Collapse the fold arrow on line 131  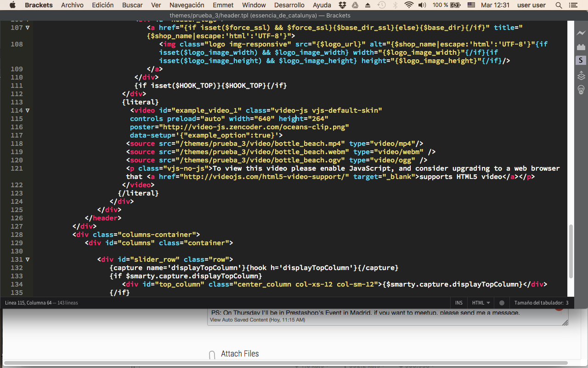(x=28, y=259)
